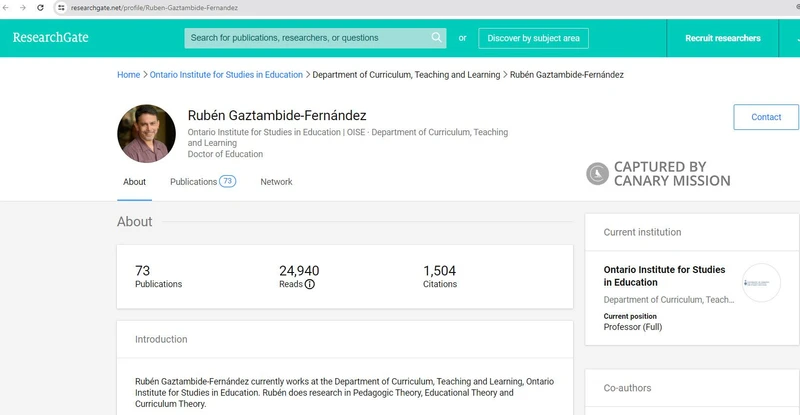Switch to the About tab
800x415 pixels.
tap(134, 182)
